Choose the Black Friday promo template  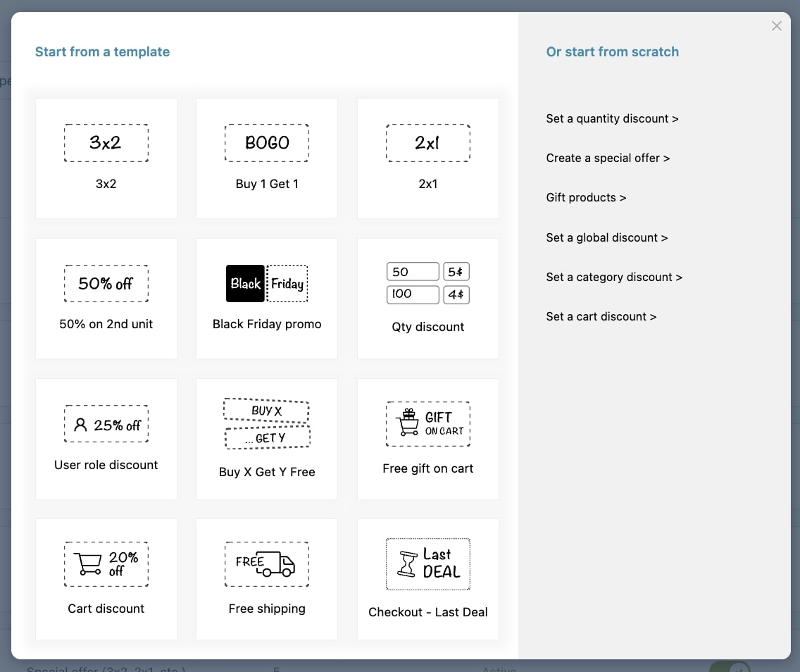tap(266, 298)
